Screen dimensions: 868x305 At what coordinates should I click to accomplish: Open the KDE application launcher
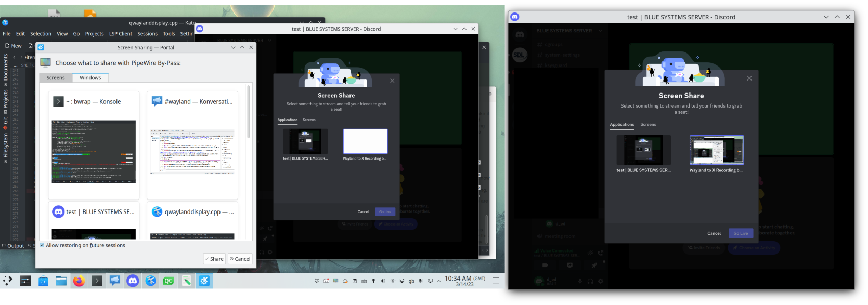[x=8, y=281]
